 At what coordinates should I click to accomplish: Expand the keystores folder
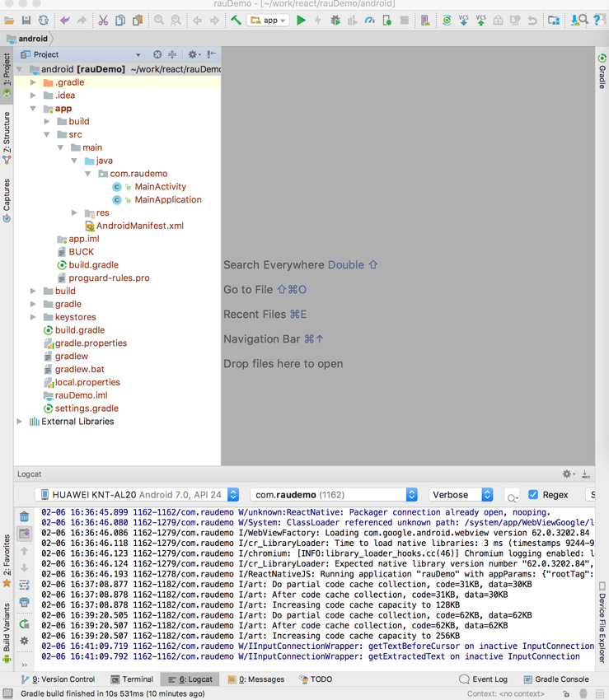pos(33,317)
